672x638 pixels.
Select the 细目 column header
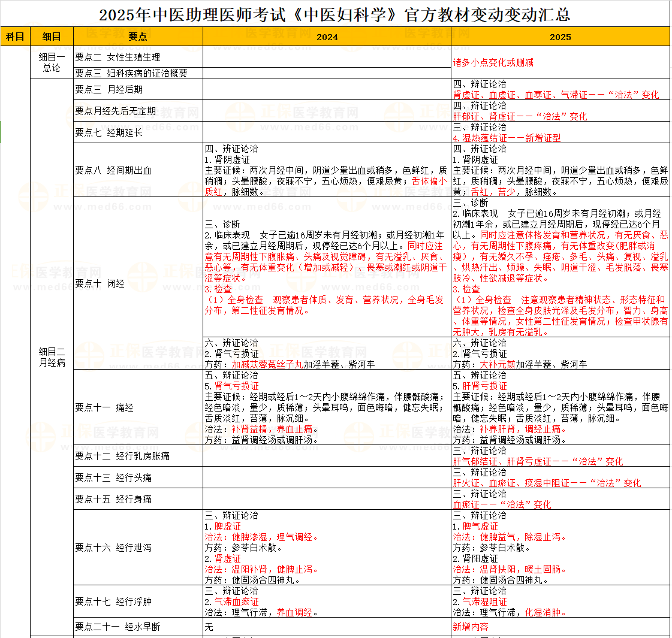(x=52, y=37)
